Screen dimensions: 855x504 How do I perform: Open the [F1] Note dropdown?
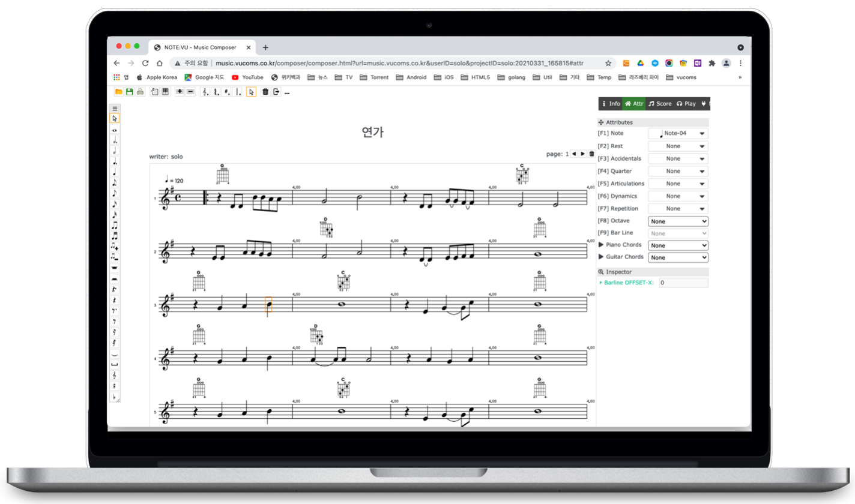(x=678, y=134)
